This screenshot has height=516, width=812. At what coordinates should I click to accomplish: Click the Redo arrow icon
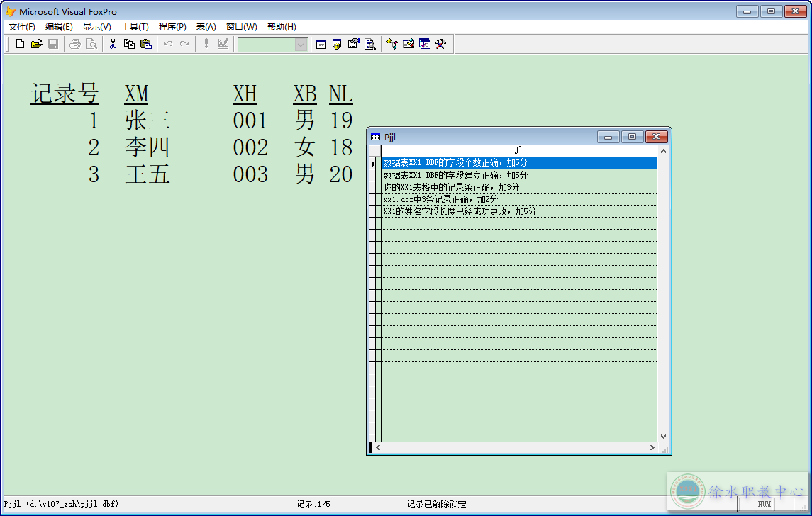click(x=184, y=44)
